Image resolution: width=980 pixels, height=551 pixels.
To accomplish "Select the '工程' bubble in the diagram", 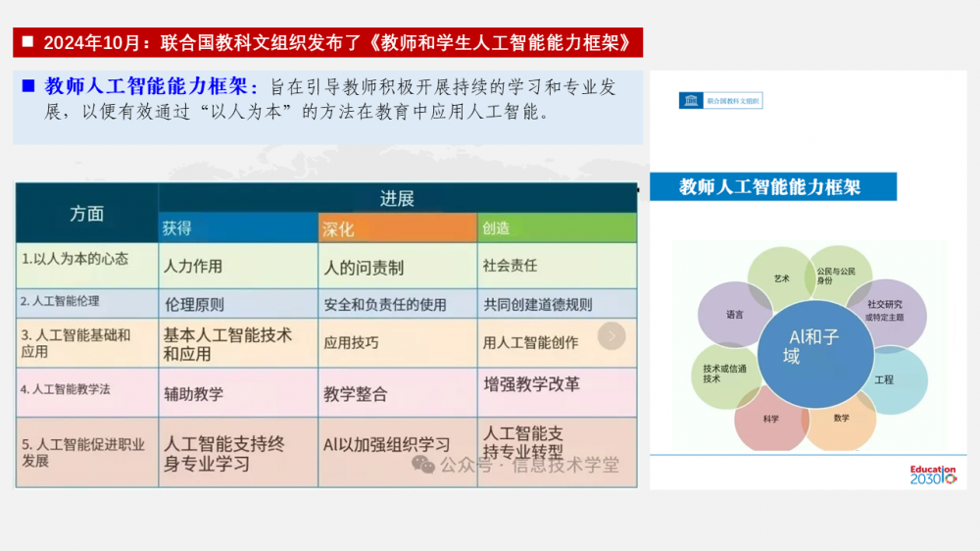I will [883, 379].
